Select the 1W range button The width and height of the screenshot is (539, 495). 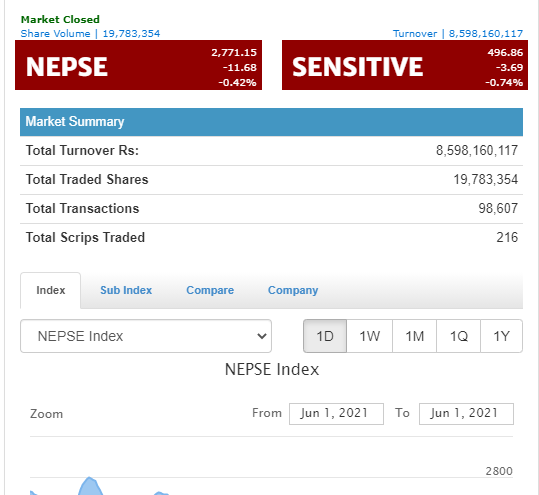[370, 336]
